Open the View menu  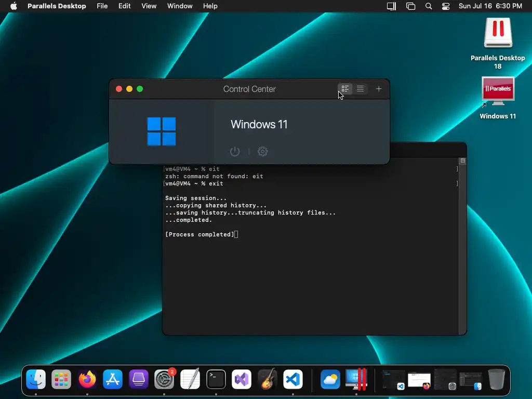click(x=149, y=6)
